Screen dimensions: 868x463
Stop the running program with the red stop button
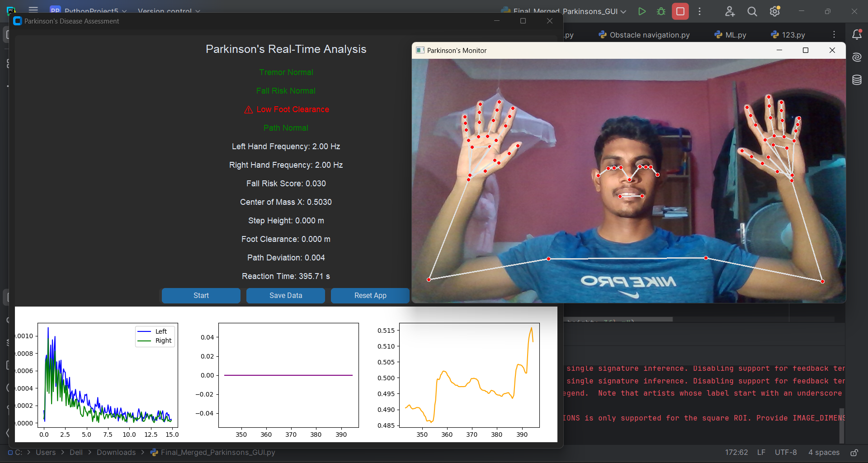point(680,11)
